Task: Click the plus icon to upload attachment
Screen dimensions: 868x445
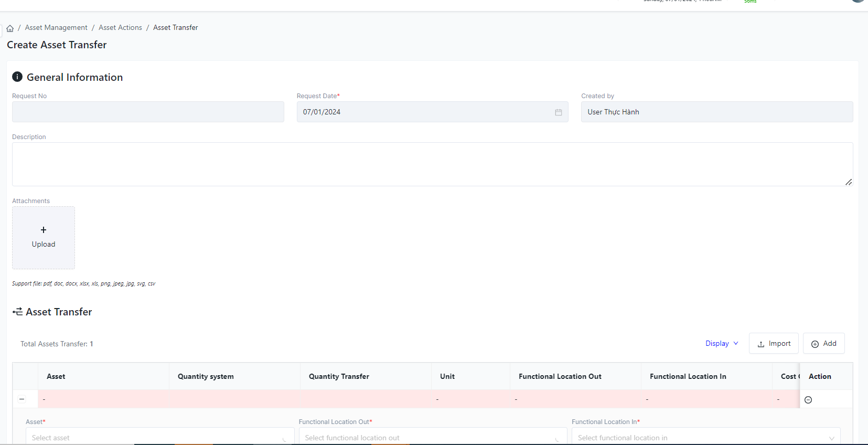Action: tap(44, 230)
